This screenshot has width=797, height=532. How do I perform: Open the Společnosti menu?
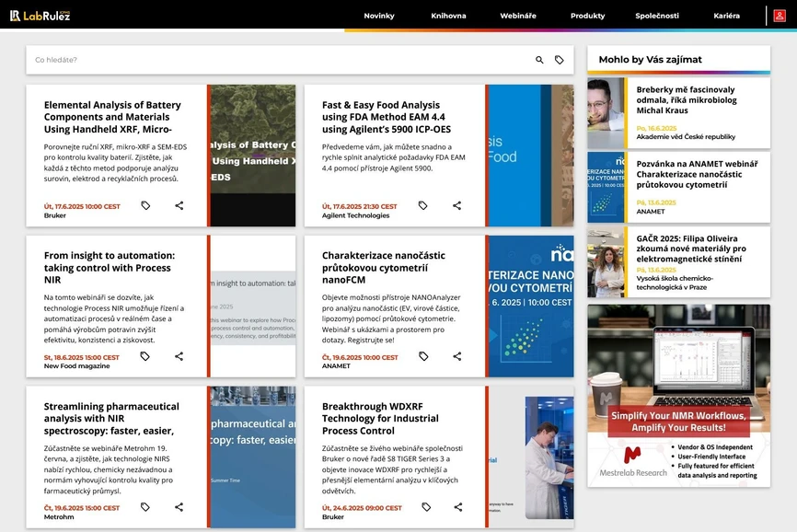point(657,16)
